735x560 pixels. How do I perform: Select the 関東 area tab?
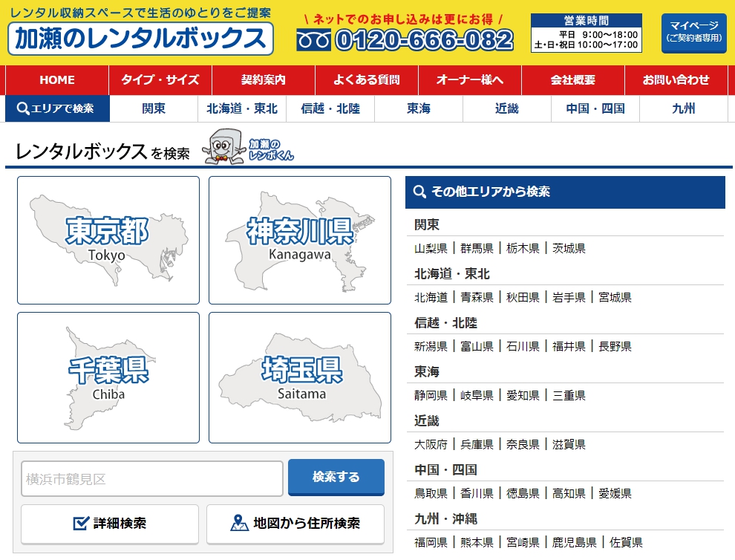154,109
